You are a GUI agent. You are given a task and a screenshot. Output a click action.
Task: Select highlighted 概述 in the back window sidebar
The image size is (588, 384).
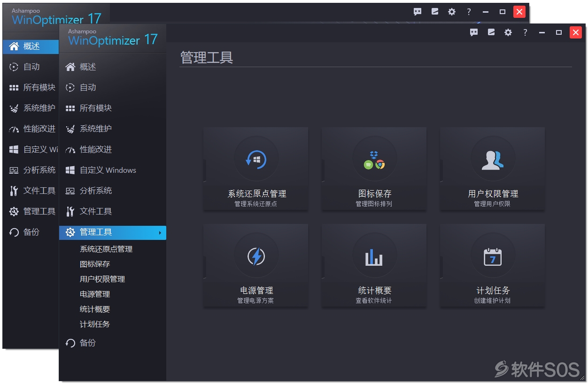pyautogui.click(x=31, y=46)
